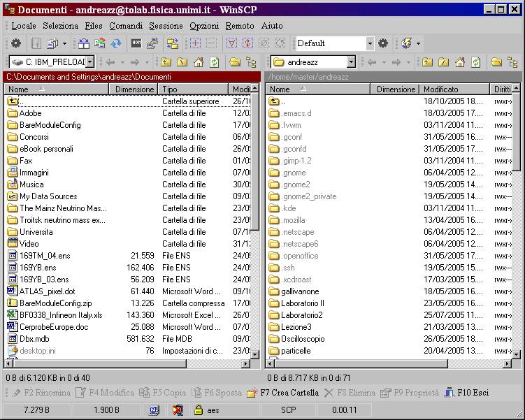Click the Synchronize Browsing folders icon

pyautogui.click(x=173, y=43)
